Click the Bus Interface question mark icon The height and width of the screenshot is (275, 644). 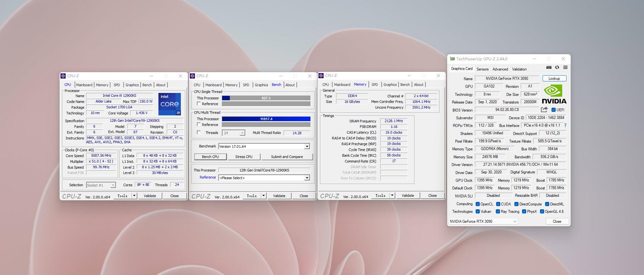point(565,125)
